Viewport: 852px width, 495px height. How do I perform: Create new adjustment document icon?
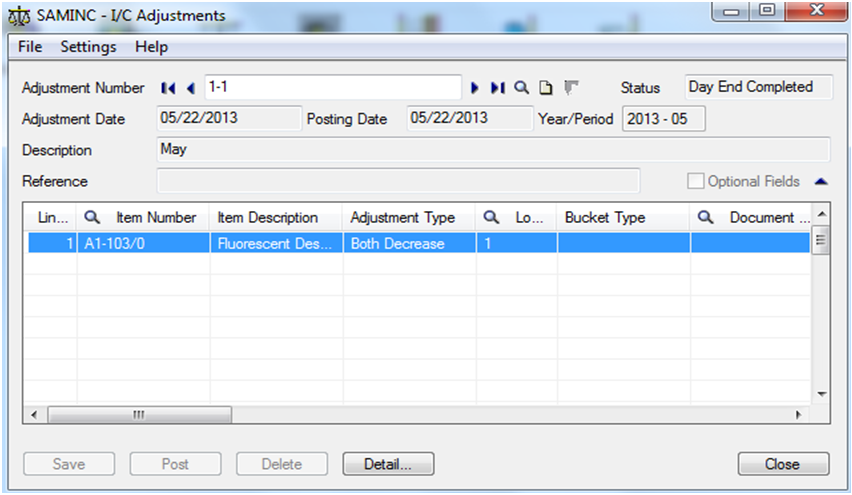pyautogui.click(x=546, y=87)
